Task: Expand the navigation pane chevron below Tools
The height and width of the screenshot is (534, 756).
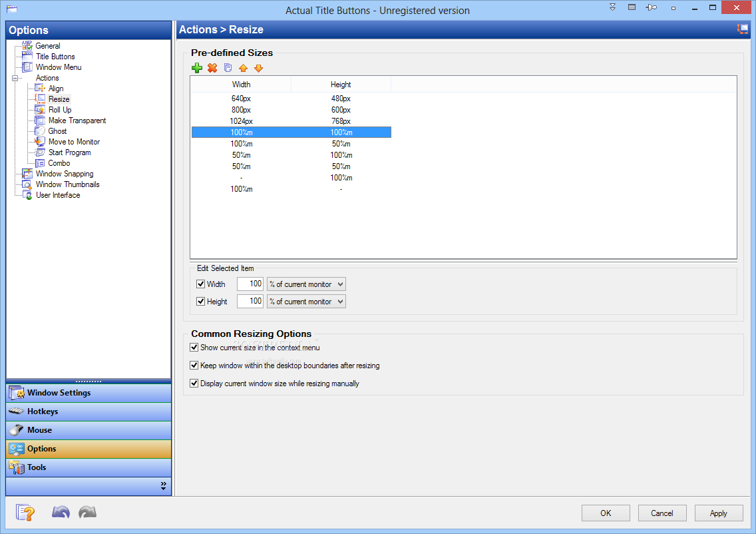Action: tap(164, 485)
